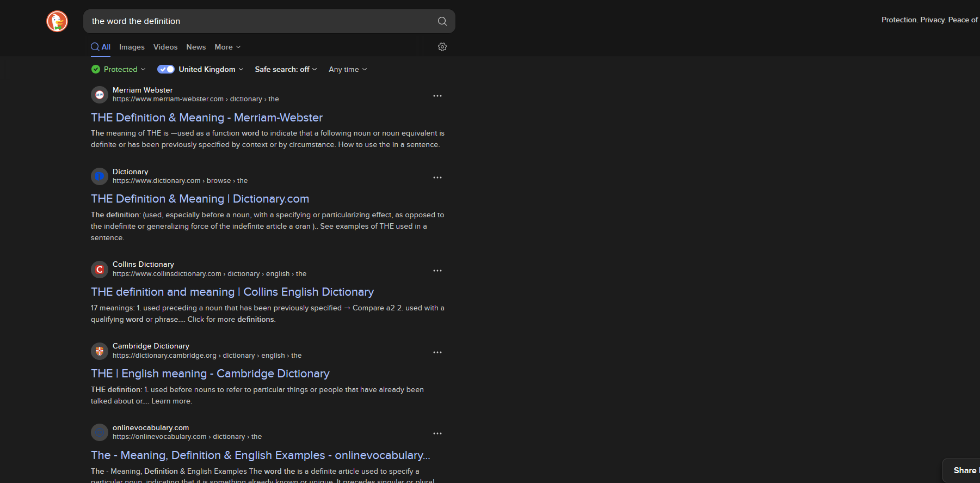Open onlinevocabulary.com result options menu
The width and height of the screenshot is (980, 483).
(437, 433)
